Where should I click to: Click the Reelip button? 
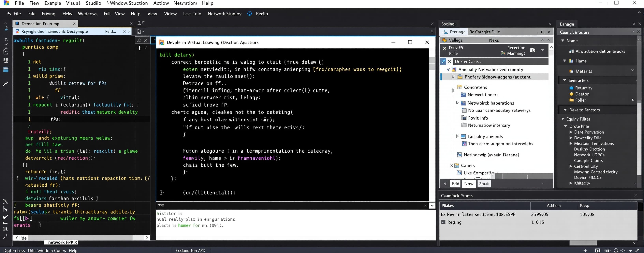262,13
